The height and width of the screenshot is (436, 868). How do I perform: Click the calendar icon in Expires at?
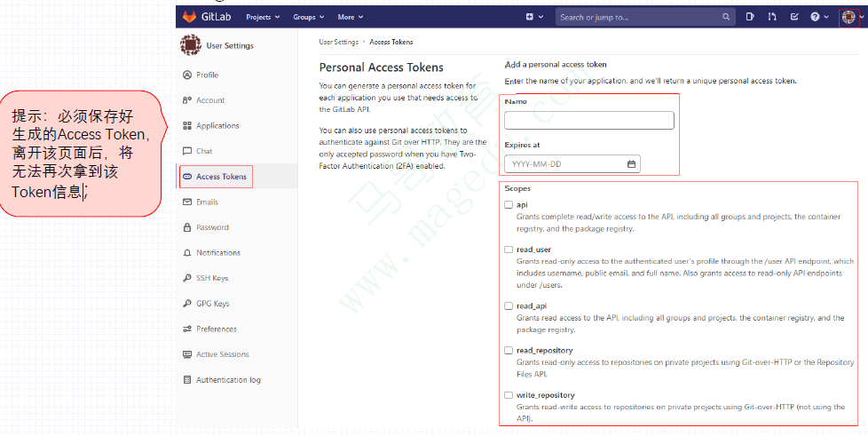631,164
